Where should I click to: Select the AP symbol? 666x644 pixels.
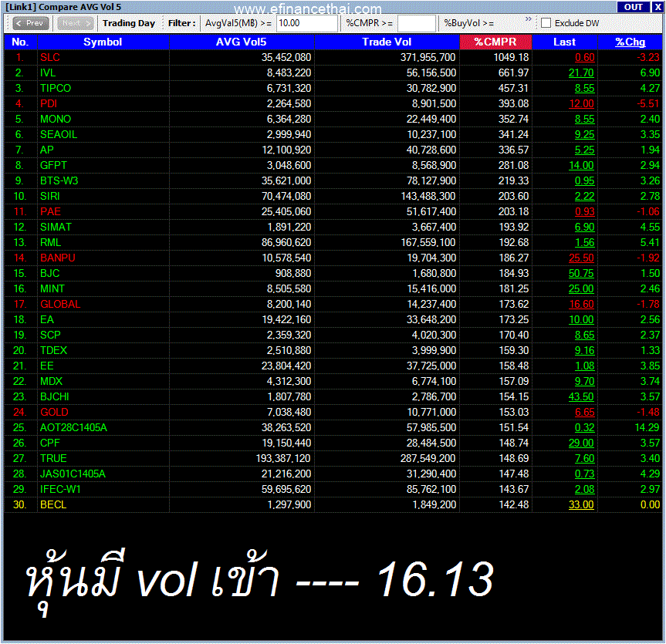(47, 150)
